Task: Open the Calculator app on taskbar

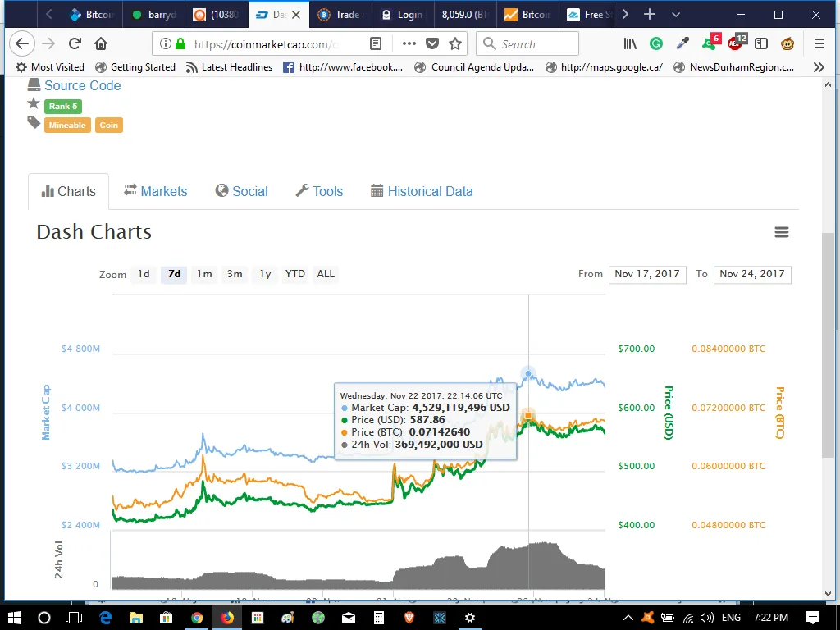Action: pyautogui.click(x=379, y=618)
